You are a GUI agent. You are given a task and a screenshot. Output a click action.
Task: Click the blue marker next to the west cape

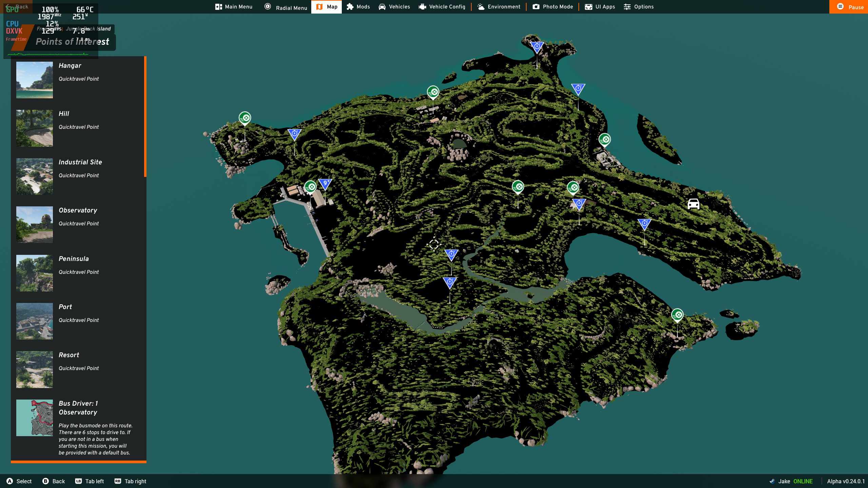[294, 135]
